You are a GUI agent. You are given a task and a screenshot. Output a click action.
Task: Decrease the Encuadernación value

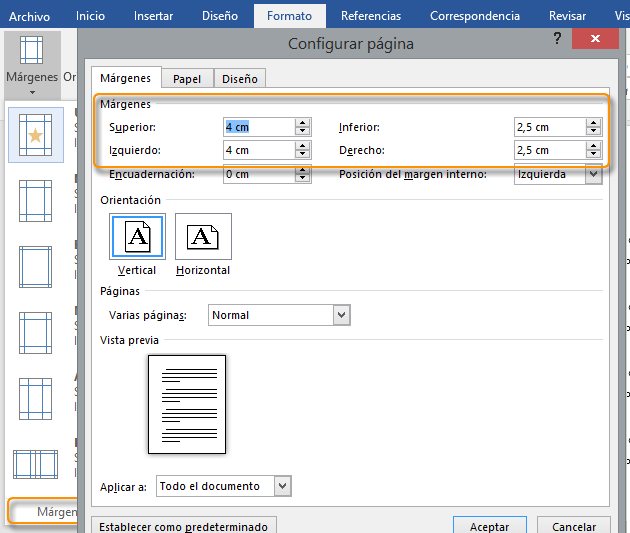[x=303, y=178]
